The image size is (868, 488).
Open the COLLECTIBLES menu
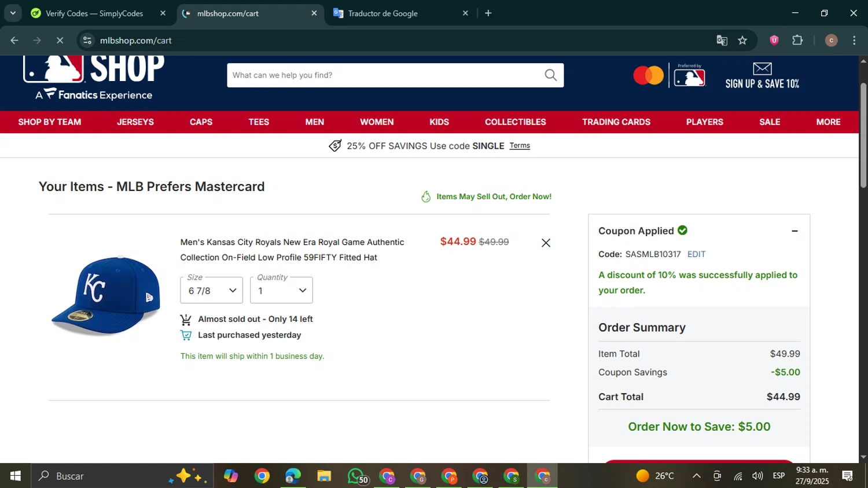(x=516, y=122)
